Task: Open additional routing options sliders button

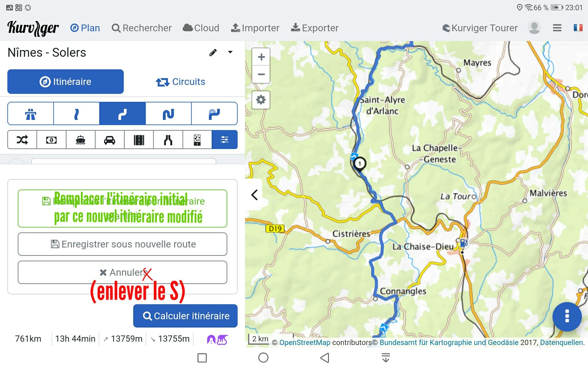Action: 224,140
